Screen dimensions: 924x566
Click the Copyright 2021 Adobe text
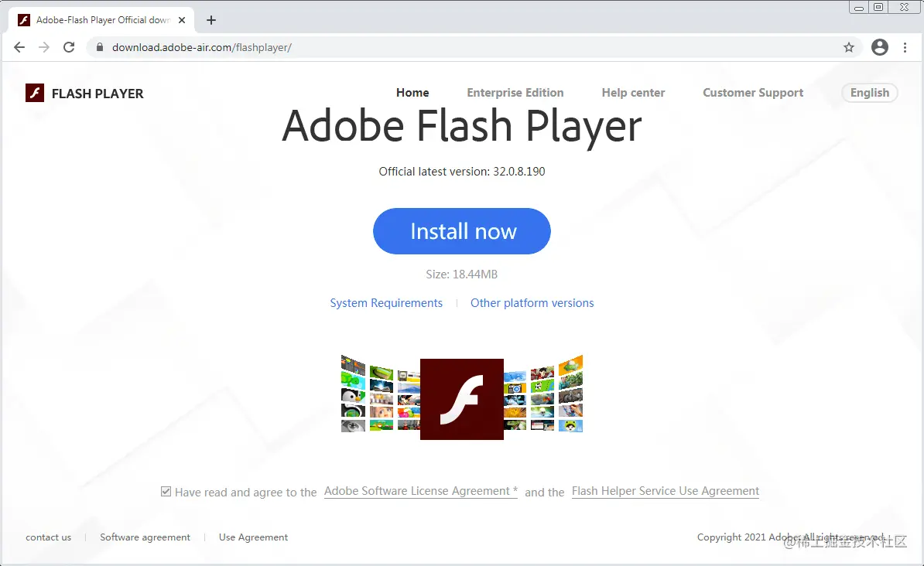click(x=791, y=537)
